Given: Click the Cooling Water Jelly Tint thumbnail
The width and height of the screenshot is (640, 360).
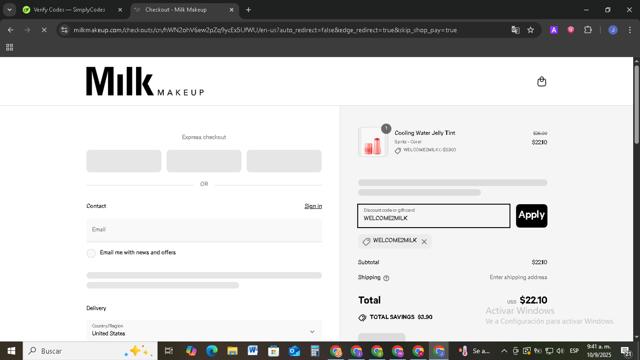Looking at the screenshot, I should [x=372, y=142].
